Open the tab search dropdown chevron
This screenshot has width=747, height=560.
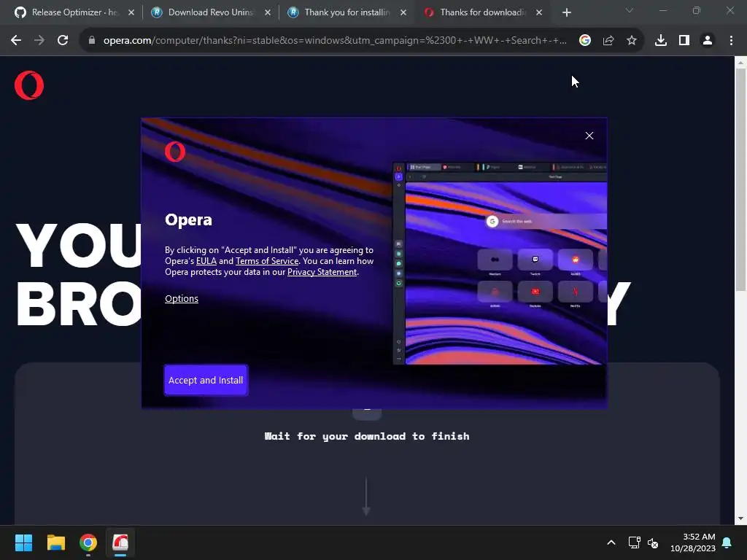(x=630, y=10)
